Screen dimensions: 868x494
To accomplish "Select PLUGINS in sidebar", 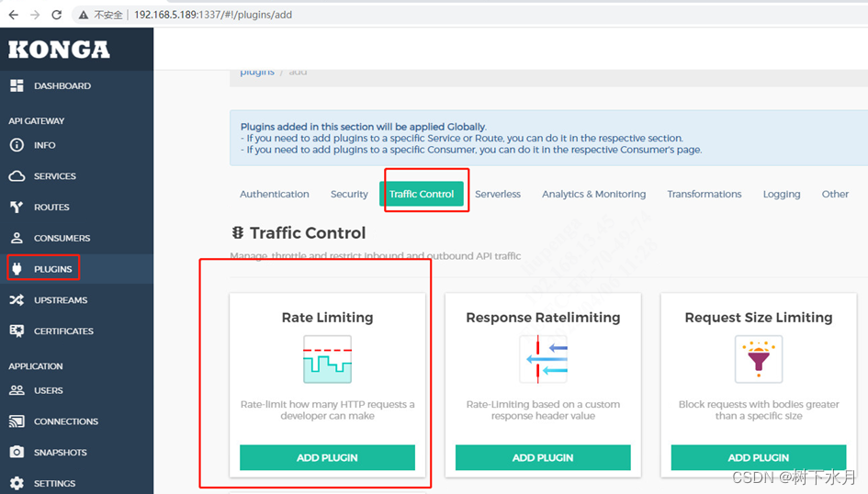I will tap(52, 269).
